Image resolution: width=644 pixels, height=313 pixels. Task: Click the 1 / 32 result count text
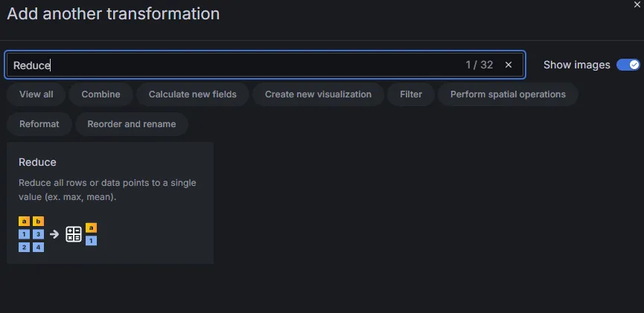pos(479,65)
